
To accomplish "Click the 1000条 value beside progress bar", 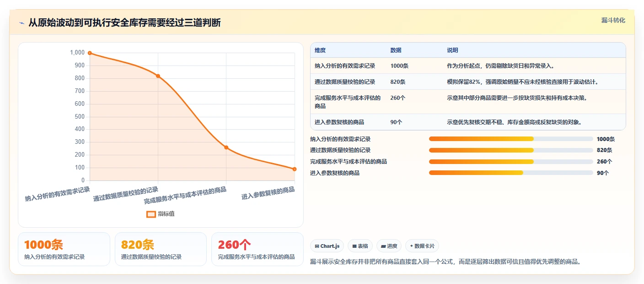I will click(606, 139).
